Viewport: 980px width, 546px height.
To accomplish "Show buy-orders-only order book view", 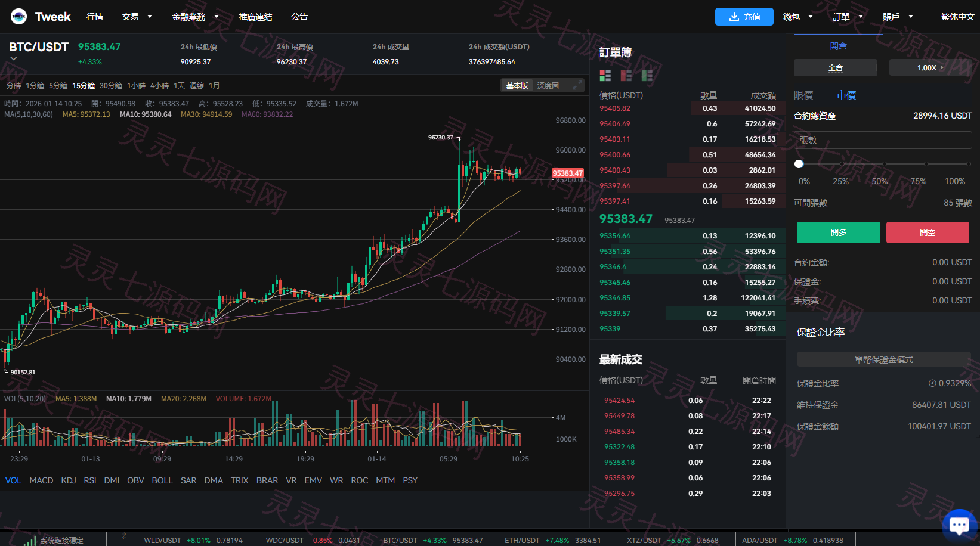I will pos(647,76).
